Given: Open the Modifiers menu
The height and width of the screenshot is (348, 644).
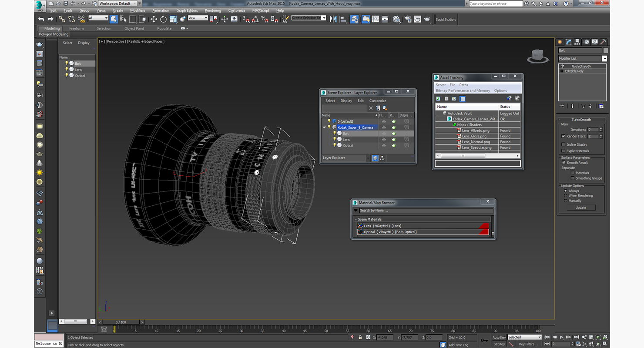Looking at the screenshot, I should pyautogui.click(x=138, y=10).
